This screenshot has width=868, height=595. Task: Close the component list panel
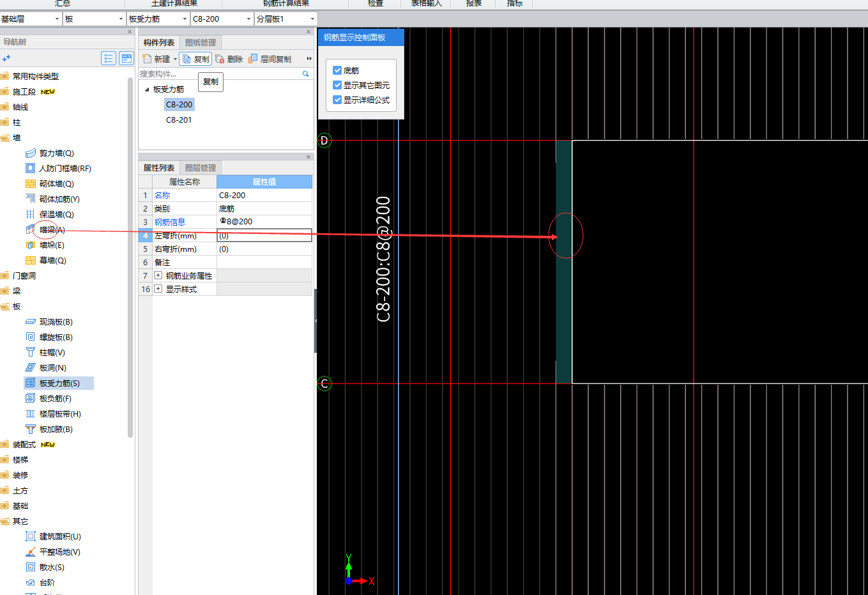(308, 31)
